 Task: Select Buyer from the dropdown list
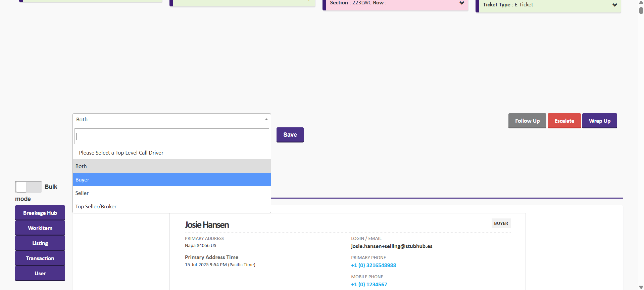[x=171, y=179]
